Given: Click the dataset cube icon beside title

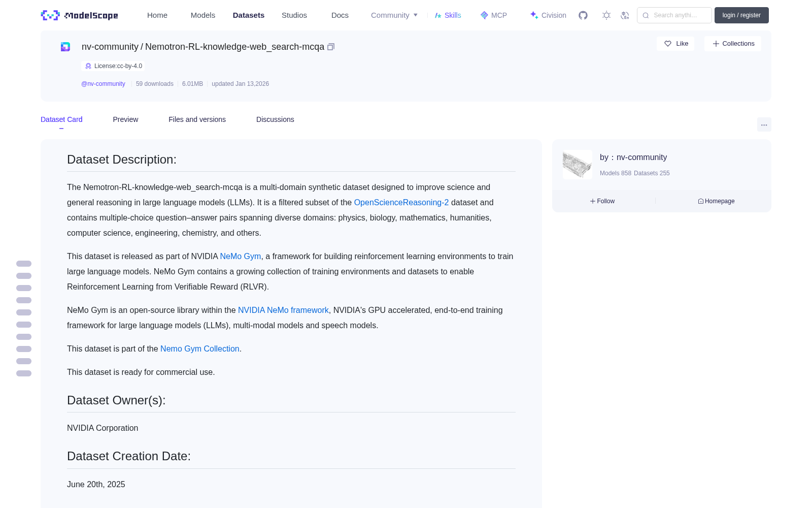Looking at the screenshot, I should (65, 47).
